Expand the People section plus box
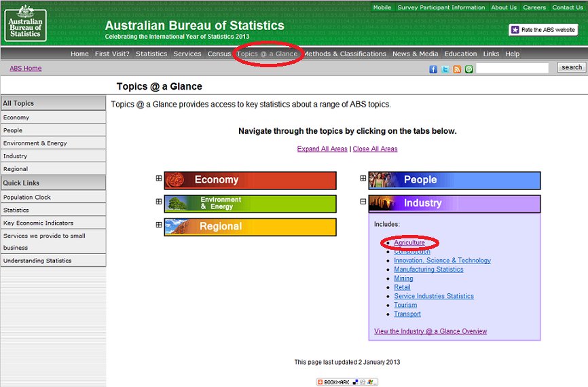Viewport: 588px width, 387px height. [363, 178]
